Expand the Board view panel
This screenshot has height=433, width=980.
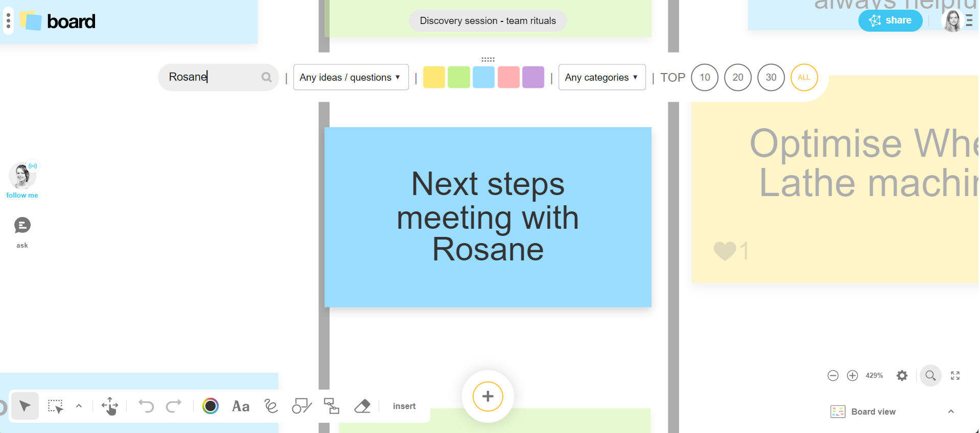(950, 412)
